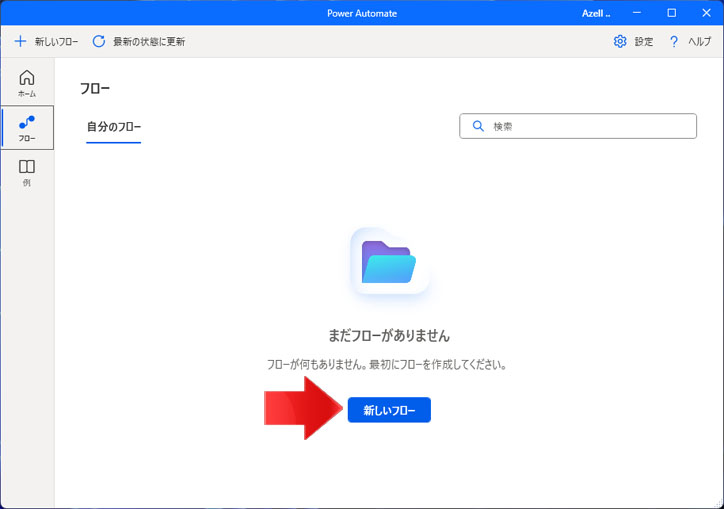
Task: Switch to the 自分のフロー tab
Action: click(114, 127)
